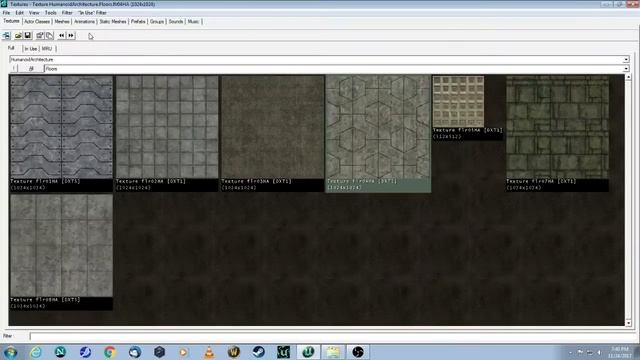Screen dimensions: 640x360
Task: Toggle the All groups button
Action: [x=31, y=69]
